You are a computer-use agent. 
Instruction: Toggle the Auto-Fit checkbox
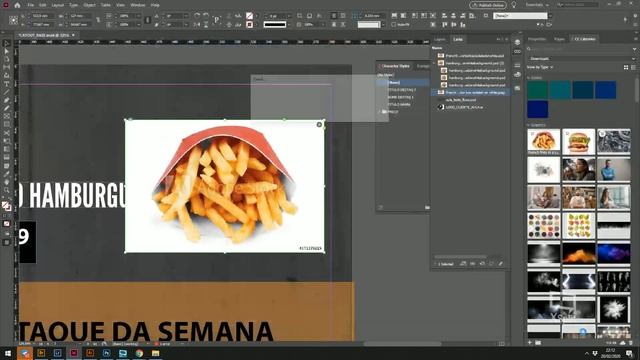393,25
